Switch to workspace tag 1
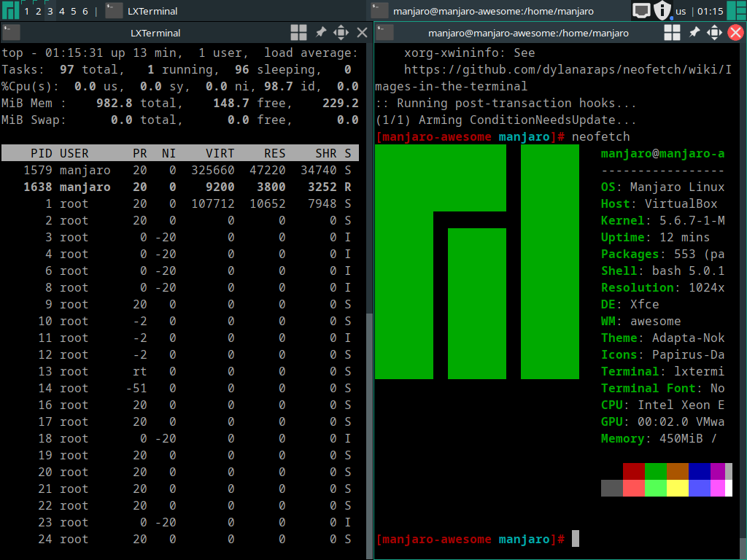The height and width of the screenshot is (560, 747). 27,11
